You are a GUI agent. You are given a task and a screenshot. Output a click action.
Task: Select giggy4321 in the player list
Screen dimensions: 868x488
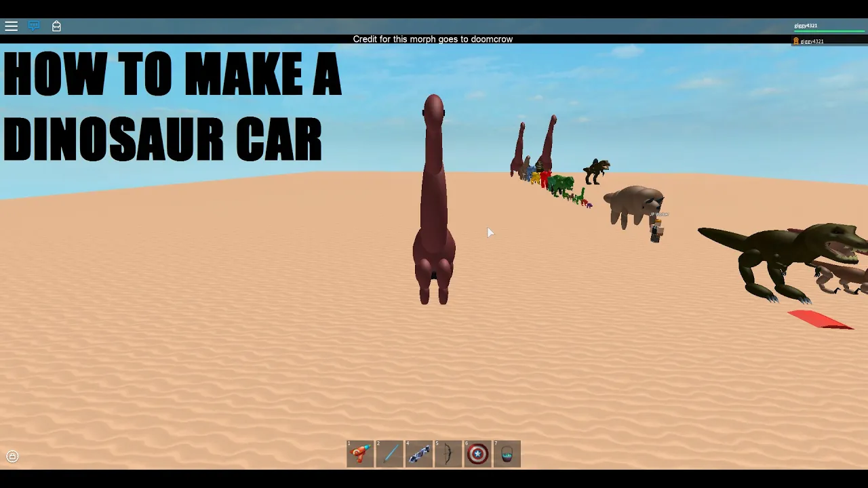coord(829,41)
